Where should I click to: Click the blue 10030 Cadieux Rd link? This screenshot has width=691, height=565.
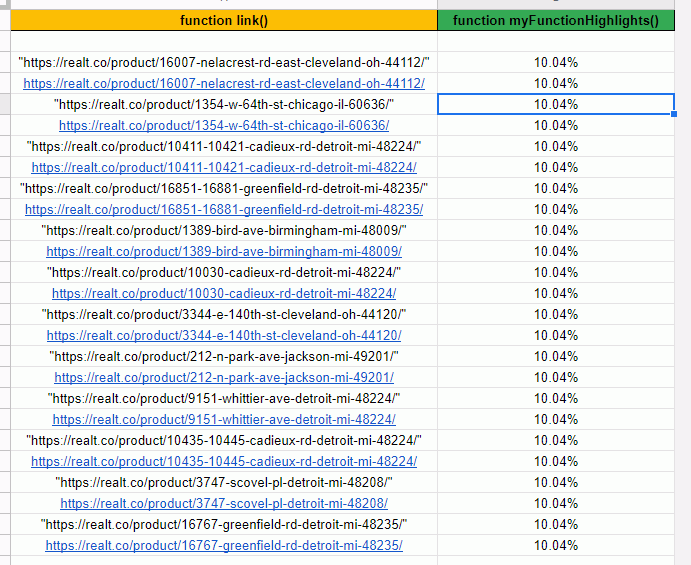tap(224, 293)
